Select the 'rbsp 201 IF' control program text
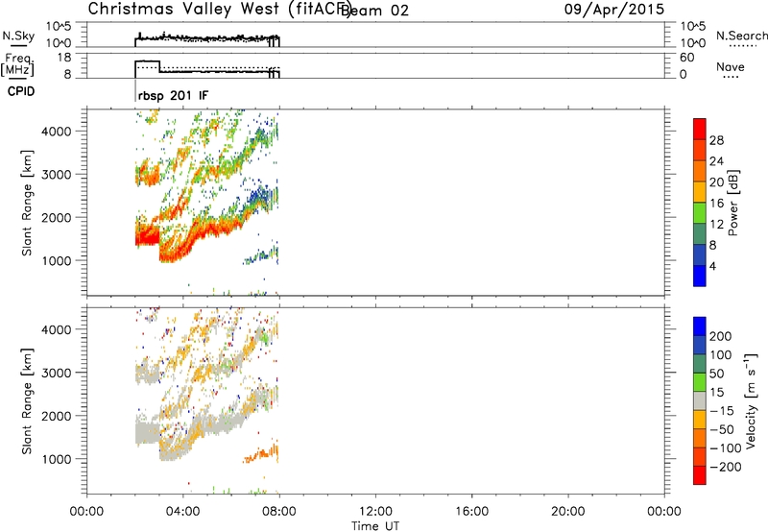 [x=173, y=95]
